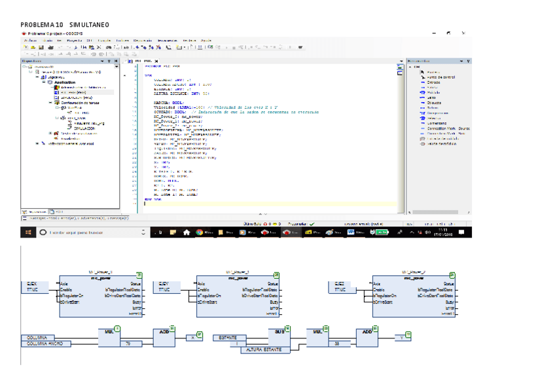Pick the Etiqueta toolbox element
Image resolution: width=555 pixels, height=392 pixels.
[x=435, y=103]
